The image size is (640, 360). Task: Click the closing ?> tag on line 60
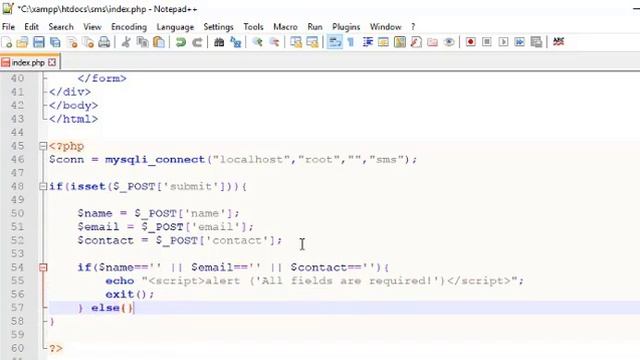pos(56,348)
